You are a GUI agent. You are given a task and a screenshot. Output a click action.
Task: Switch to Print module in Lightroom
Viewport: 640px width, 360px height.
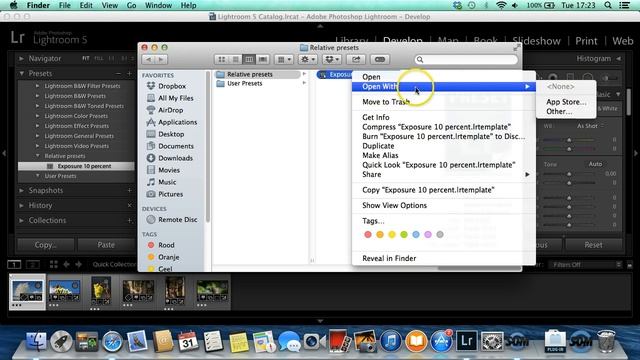tap(586, 41)
